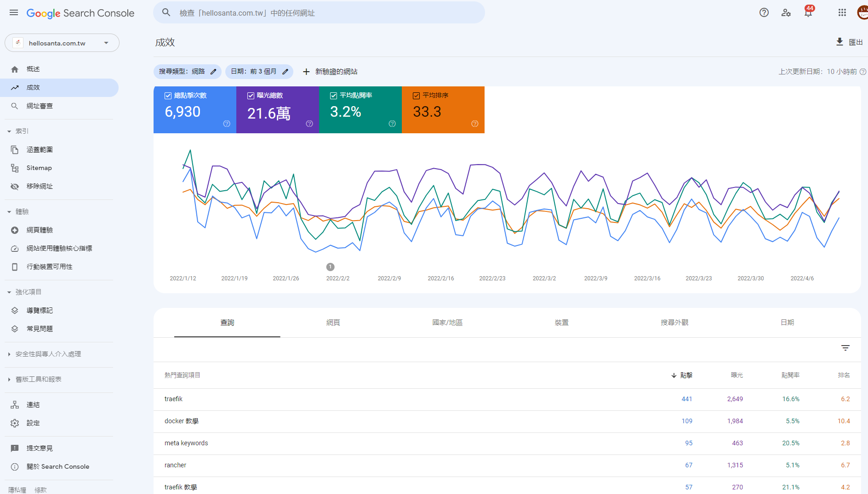Toggle the 總點擊次數 checkbox

click(x=168, y=96)
